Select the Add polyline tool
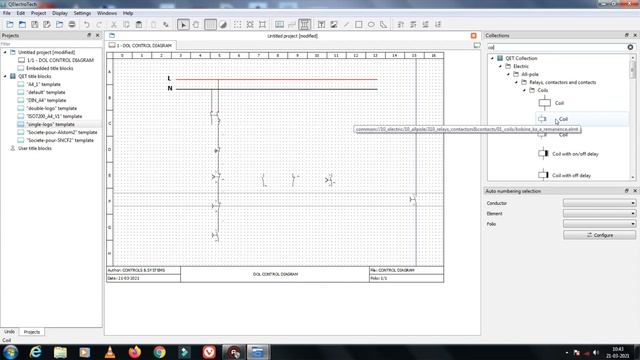Viewport: 640px width, 360px height. click(x=383, y=24)
